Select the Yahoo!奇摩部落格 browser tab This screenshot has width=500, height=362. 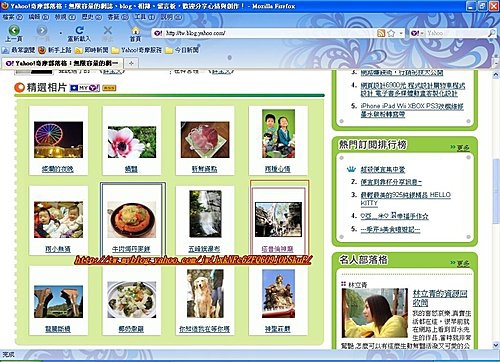[63, 63]
